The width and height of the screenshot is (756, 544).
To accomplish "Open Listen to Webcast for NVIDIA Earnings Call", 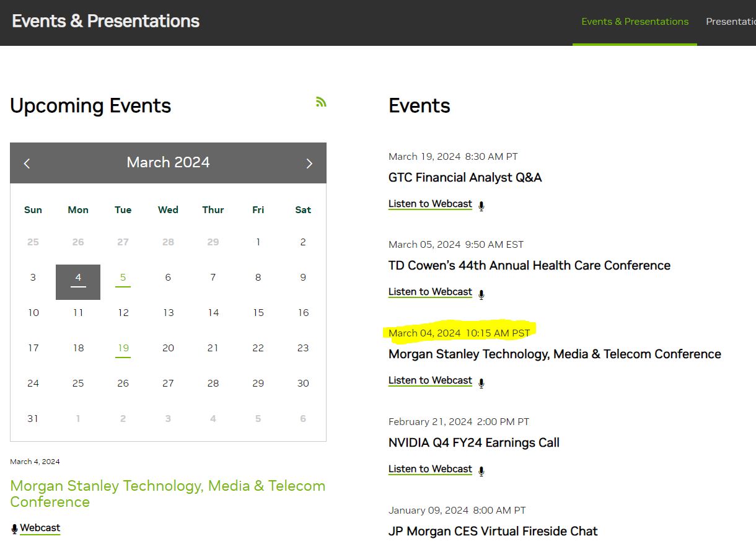I will (430, 469).
